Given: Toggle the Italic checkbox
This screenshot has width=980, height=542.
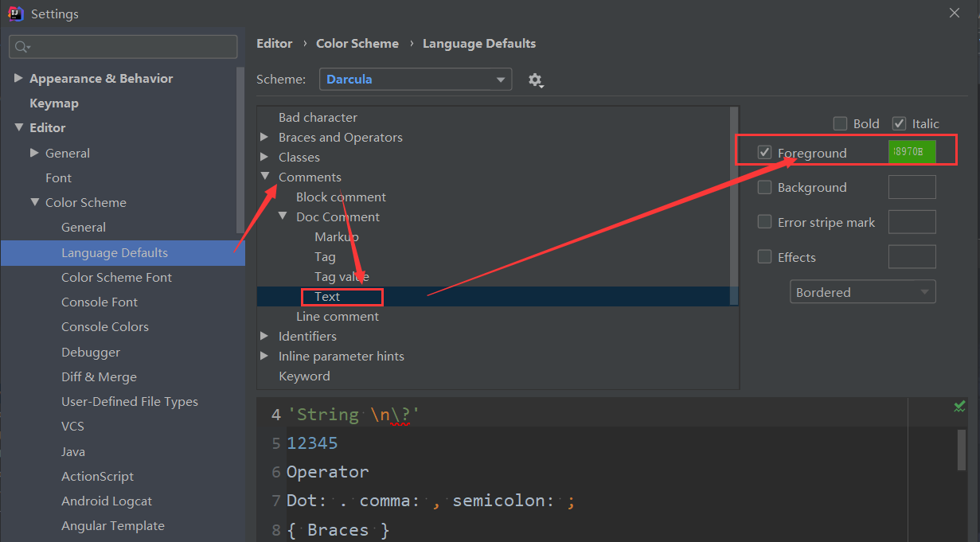Looking at the screenshot, I should coord(899,123).
